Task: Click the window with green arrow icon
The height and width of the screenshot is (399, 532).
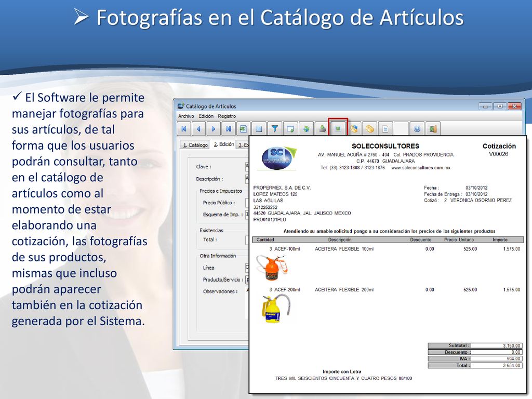Action: (x=290, y=129)
